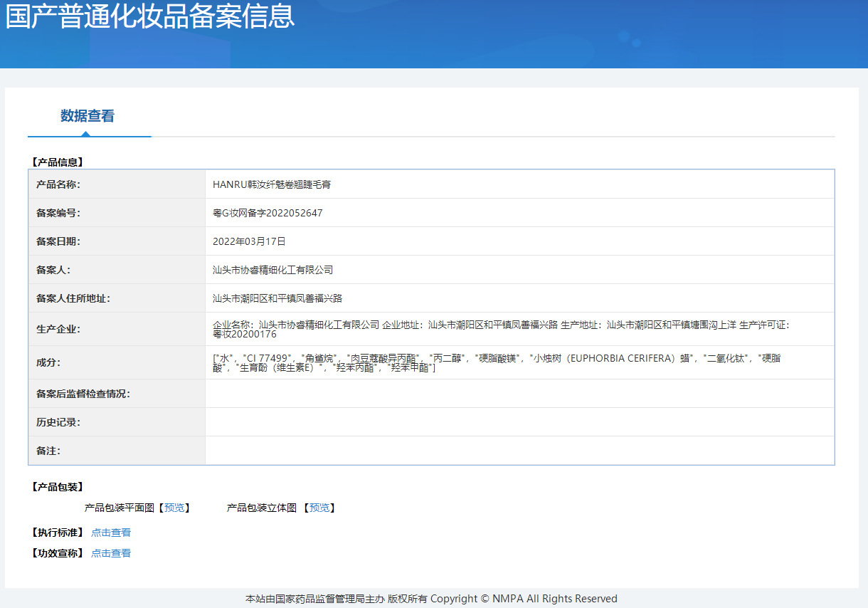868x608 pixels.
Task: Select filer 汕头市协睿精细化工有限公司 in 备案人 row
Action: (x=273, y=270)
